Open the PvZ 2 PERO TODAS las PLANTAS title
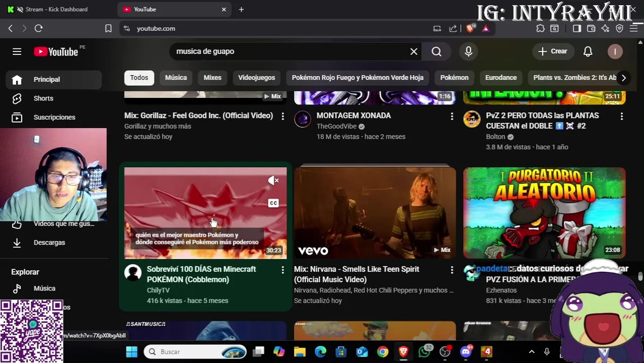644x363 pixels. [x=542, y=120]
